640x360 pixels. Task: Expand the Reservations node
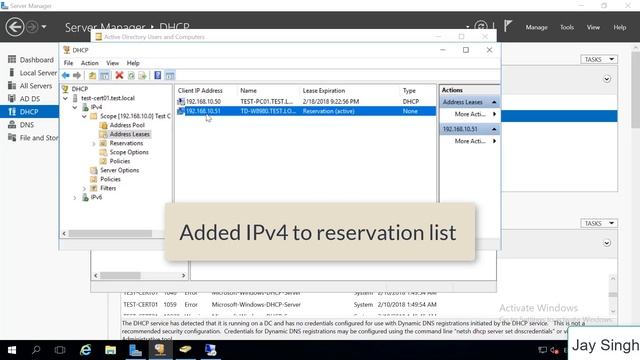[93, 144]
